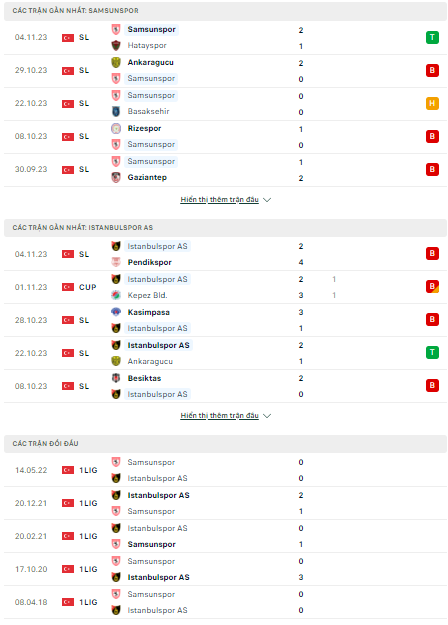Click the Besiktas team crest icon
Viewport: 448px width, 625px height.
116,378
